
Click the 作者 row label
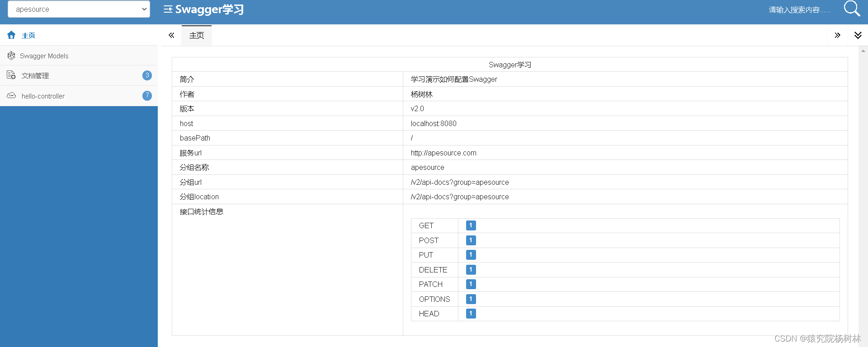(187, 94)
